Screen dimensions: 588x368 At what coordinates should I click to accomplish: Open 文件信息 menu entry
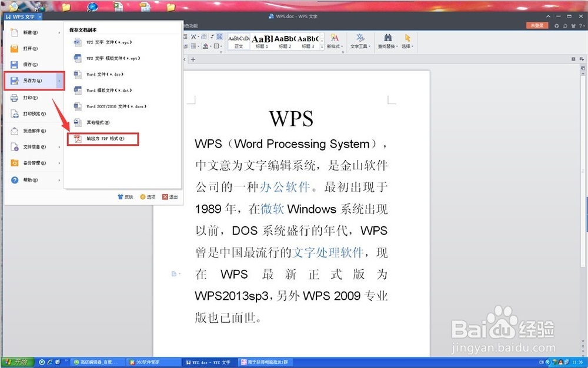click(x=34, y=148)
